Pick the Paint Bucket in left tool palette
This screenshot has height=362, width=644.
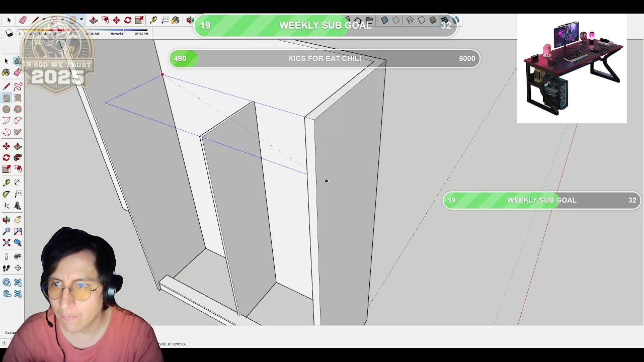click(6, 72)
